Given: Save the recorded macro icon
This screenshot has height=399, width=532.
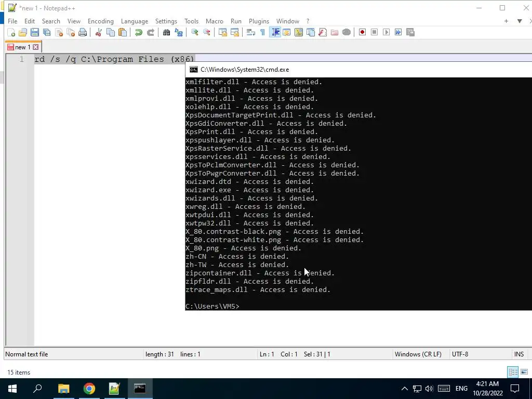Looking at the screenshot, I should click(x=410, y=32).
